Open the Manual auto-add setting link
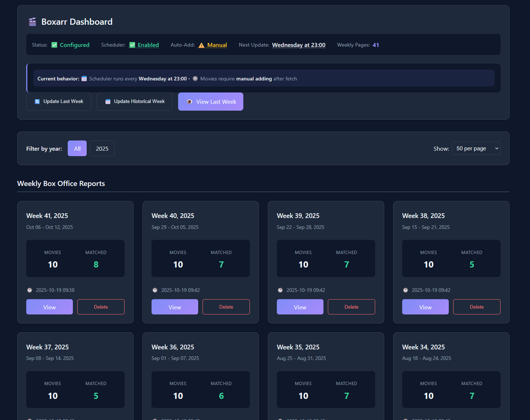The width and height of the screenshot is (530, 420). pos(217,45)
